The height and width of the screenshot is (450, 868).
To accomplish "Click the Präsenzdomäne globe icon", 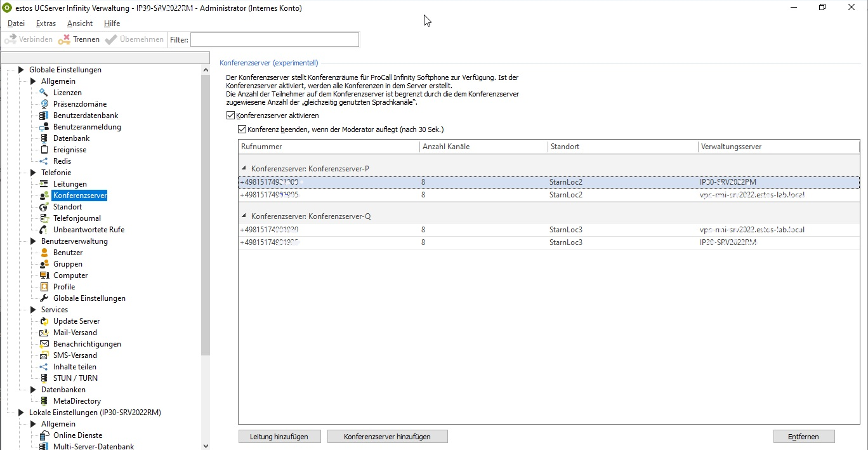I will [44, 104].
